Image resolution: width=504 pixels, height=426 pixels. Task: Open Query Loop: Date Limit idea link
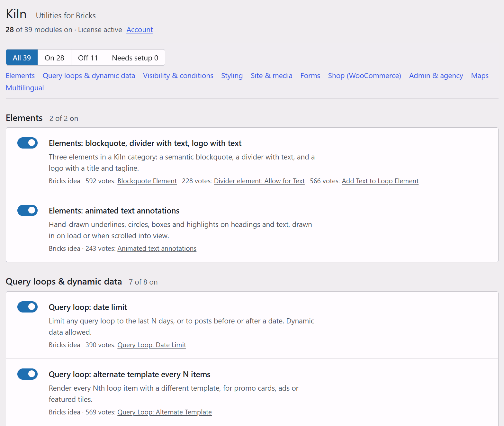[x=152, y=345]
